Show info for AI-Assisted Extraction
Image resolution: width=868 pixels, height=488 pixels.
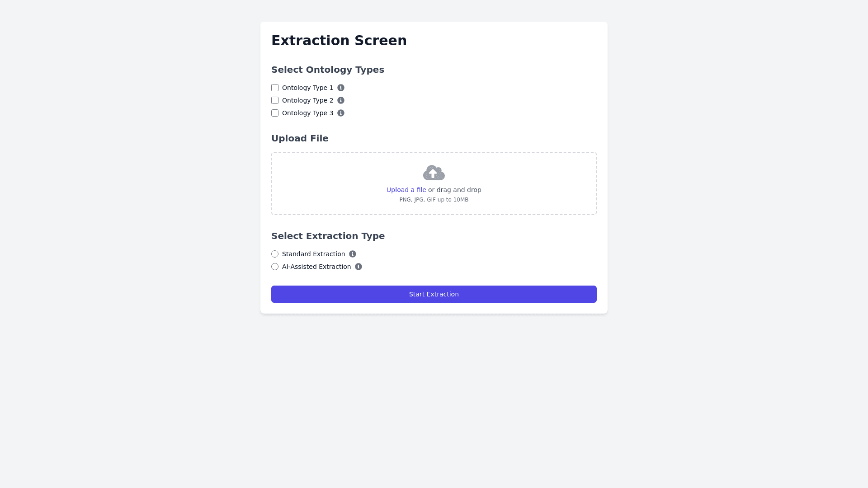[x=359, y=267]
